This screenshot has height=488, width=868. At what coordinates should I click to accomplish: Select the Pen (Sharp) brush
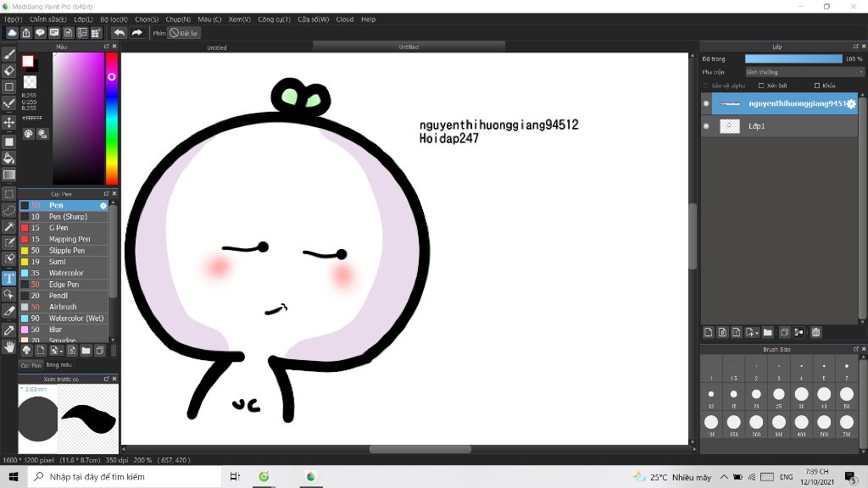(64, 216)
